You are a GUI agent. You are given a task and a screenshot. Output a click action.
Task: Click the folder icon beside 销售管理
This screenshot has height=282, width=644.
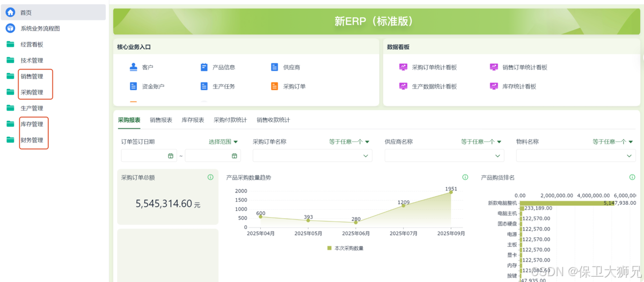pos(10,76)
